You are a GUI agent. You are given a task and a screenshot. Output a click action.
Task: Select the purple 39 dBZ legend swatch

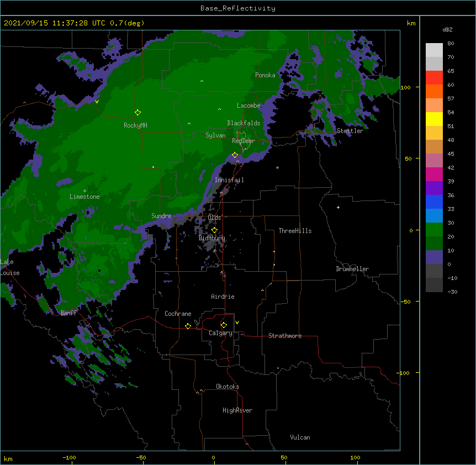pos(434,188)
